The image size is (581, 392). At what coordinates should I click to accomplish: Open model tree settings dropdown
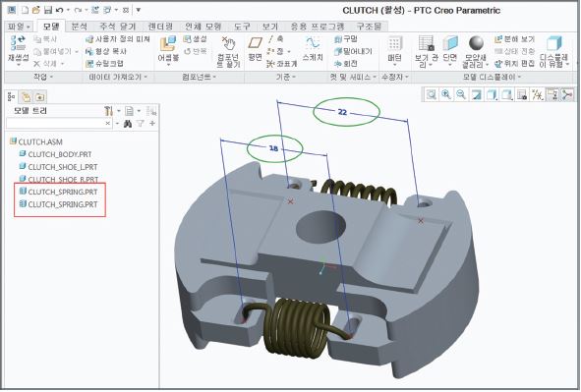112,111
